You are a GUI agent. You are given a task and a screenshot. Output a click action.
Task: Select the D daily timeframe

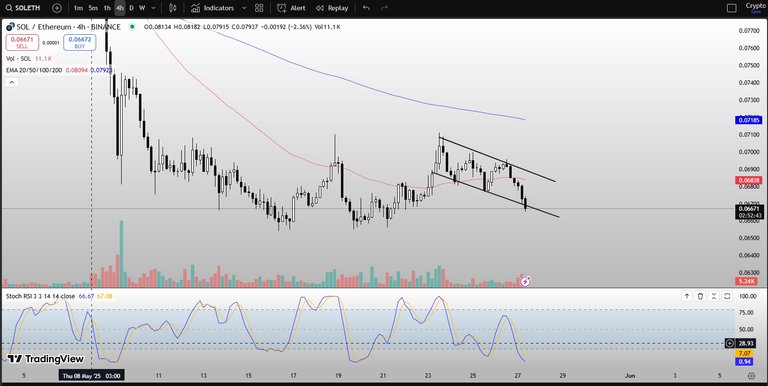point(131,8)
